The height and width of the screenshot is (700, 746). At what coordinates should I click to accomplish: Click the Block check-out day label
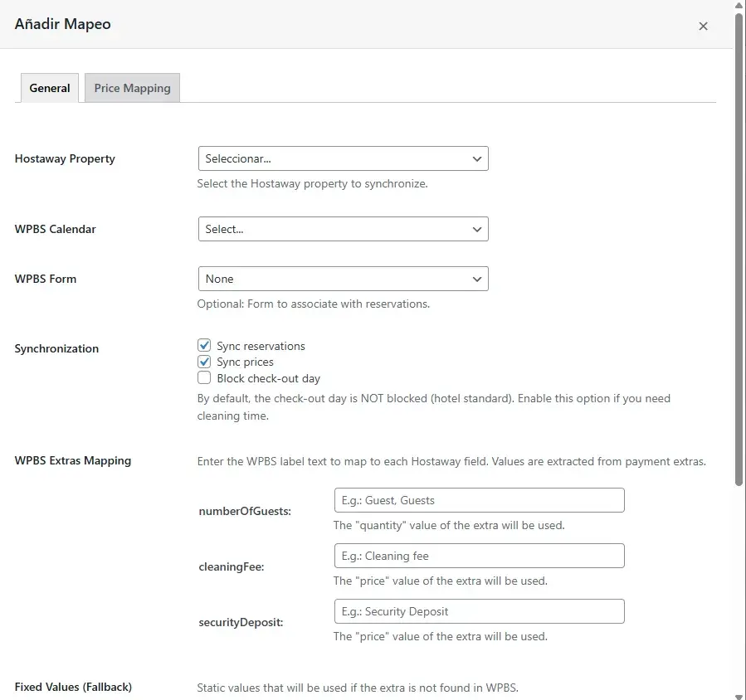click(x=268, y=378)
